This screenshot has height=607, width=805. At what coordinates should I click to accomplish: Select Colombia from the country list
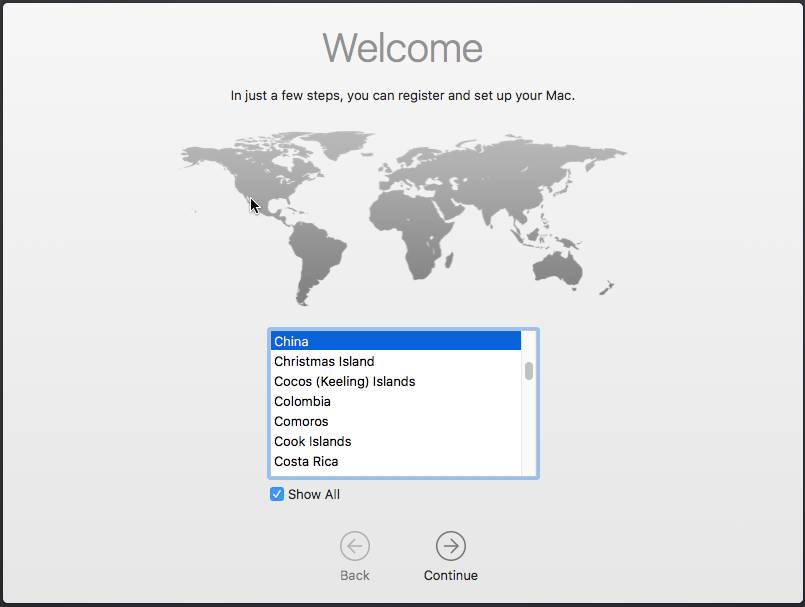coord(396,401)
